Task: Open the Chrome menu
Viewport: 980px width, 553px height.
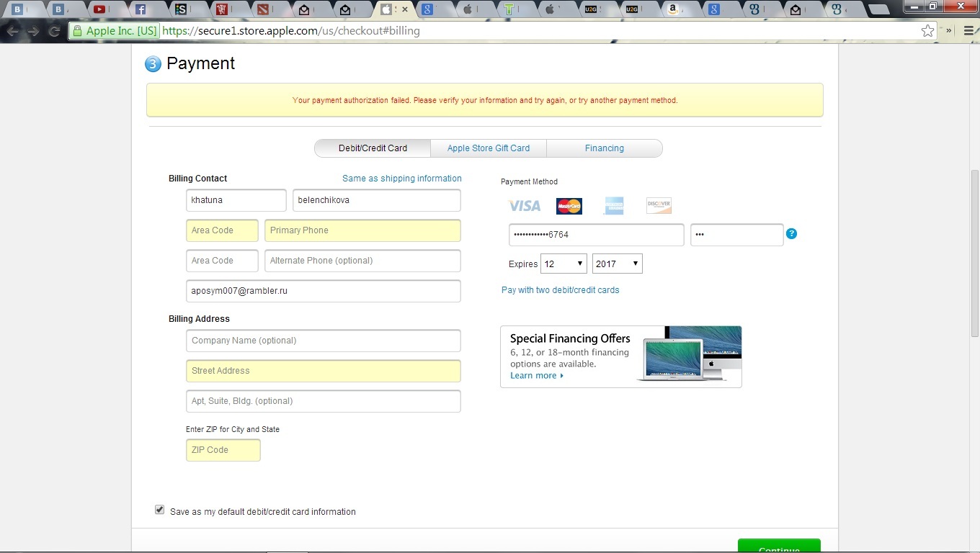Action: 969,31
